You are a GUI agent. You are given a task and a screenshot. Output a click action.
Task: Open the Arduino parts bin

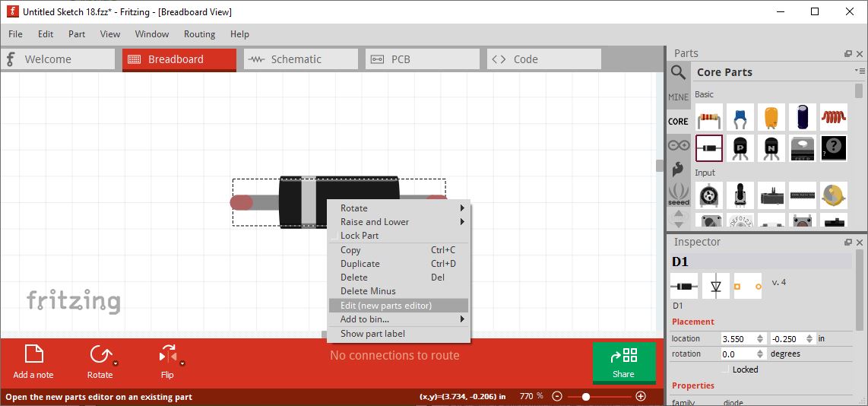(x=678, y=145)
